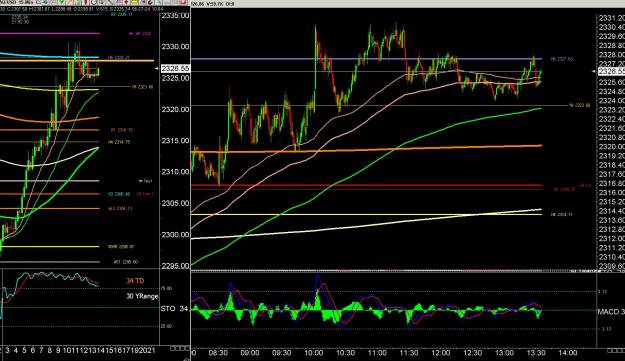Click the 2320.00 price axis label

point(175,109)
